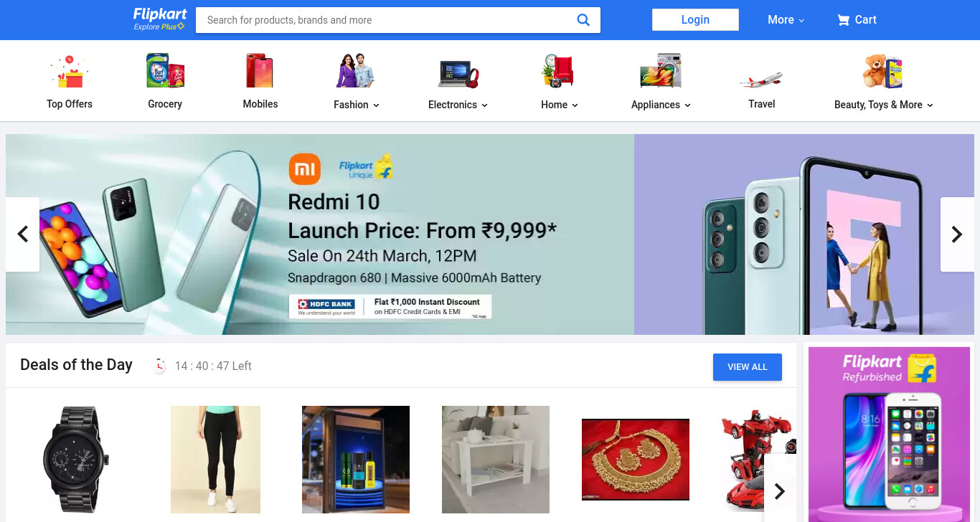Screen dimensions: 980x522
Task: Open Beauty, Toys & More menu
Action: click(884, 105)
